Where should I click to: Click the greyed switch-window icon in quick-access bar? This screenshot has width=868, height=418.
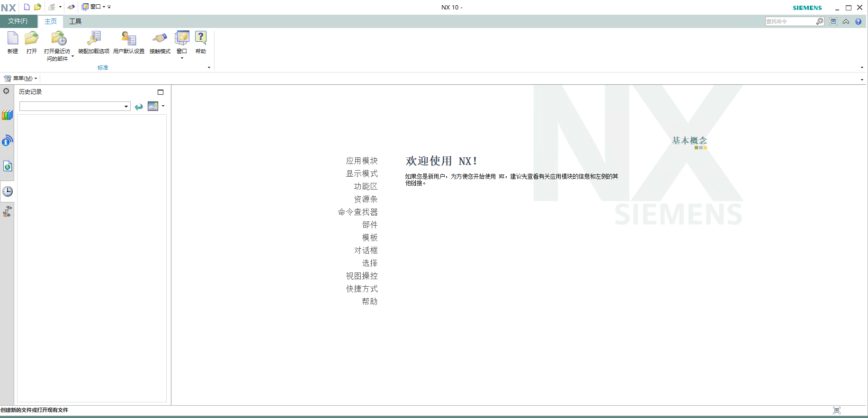click(x=52, y=7)
